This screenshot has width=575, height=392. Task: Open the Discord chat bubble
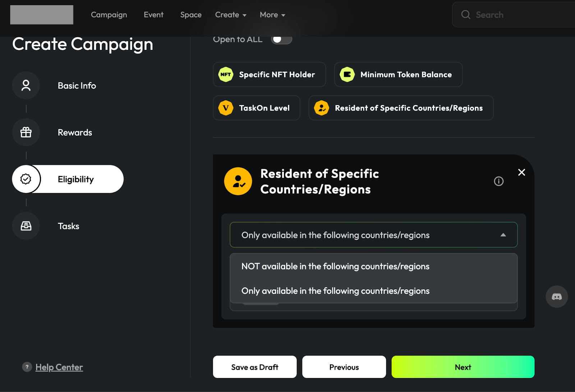557,297
